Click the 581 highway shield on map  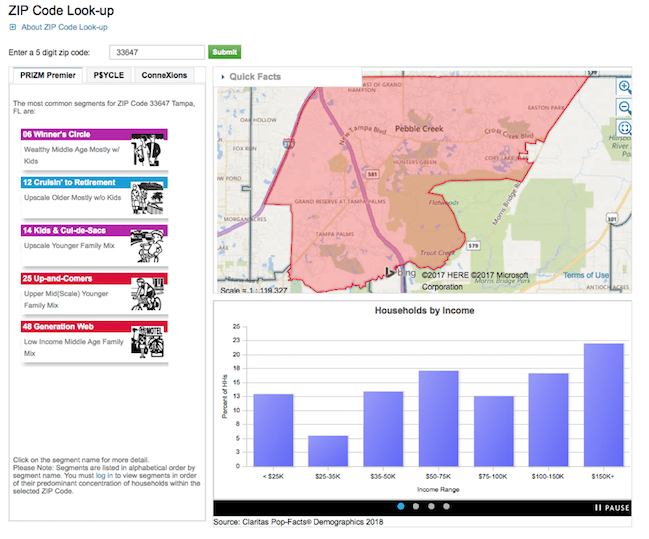(x=372, y=174)
